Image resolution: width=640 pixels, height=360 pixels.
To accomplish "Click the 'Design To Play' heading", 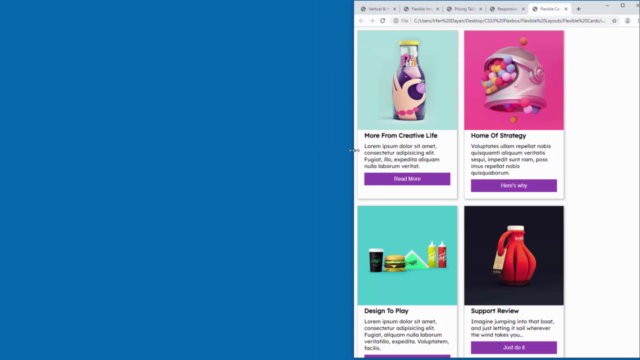I will [386, 311].
